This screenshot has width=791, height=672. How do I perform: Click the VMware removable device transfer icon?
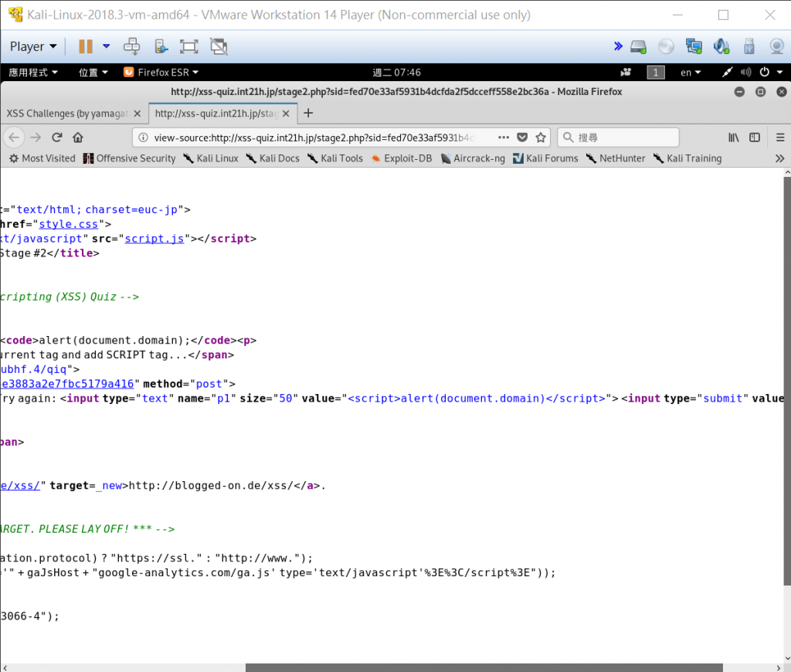[x=161, y=46]
